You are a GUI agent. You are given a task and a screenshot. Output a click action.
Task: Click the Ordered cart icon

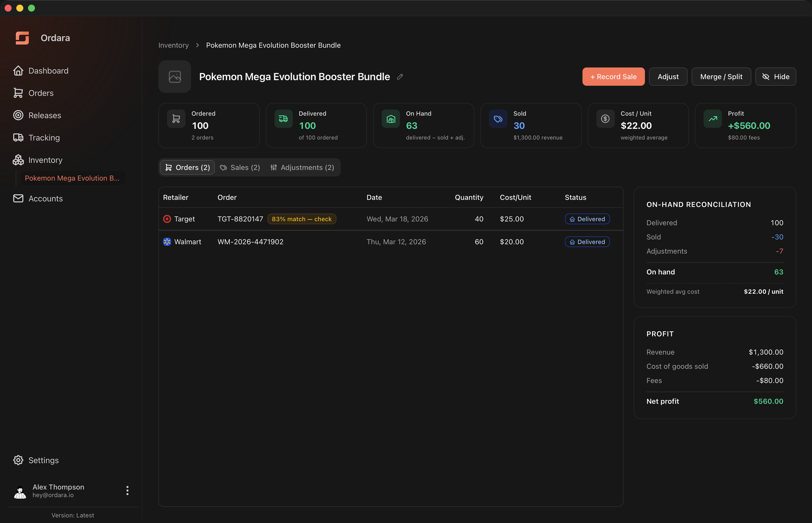click(x=176, y=119)
